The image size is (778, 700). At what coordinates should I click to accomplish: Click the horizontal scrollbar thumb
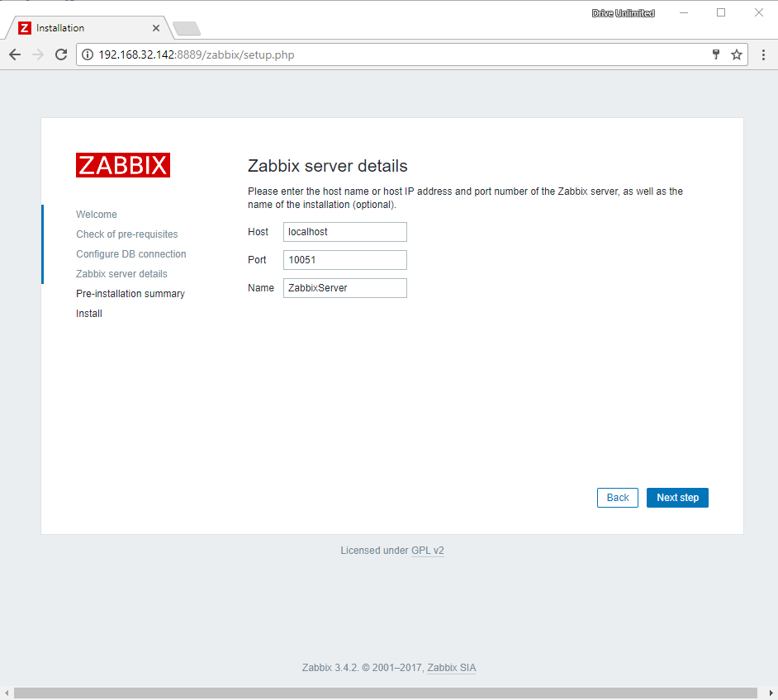pyautogui.click(x=386, y=693)
